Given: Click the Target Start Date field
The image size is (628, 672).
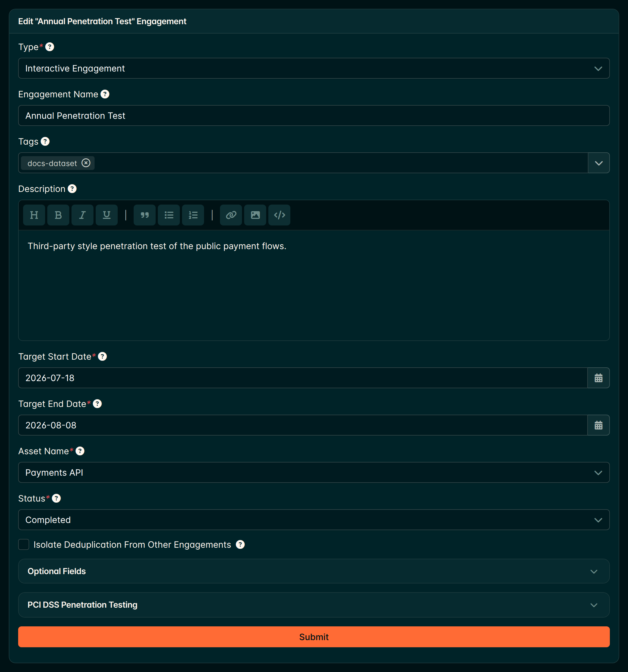Looking at the screenshot, I should [x=303, y=378].
